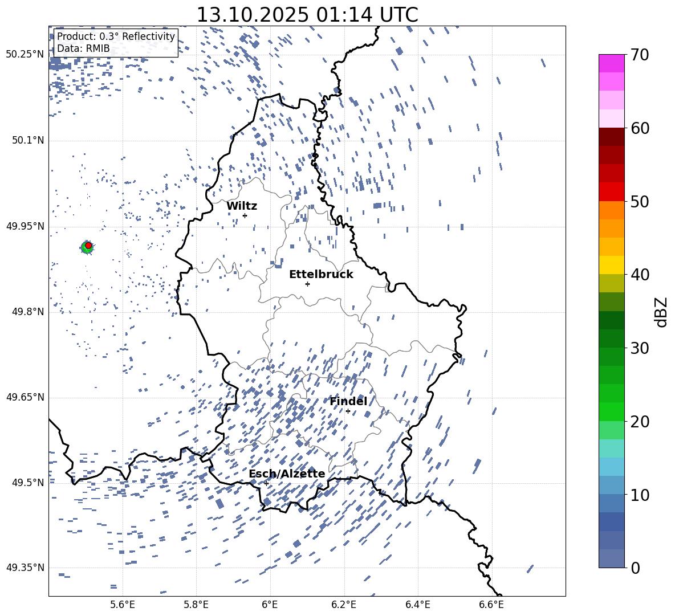Pick the bright green swatch just above 20 dBZ
675x616 pixels.
pos(612,411)
